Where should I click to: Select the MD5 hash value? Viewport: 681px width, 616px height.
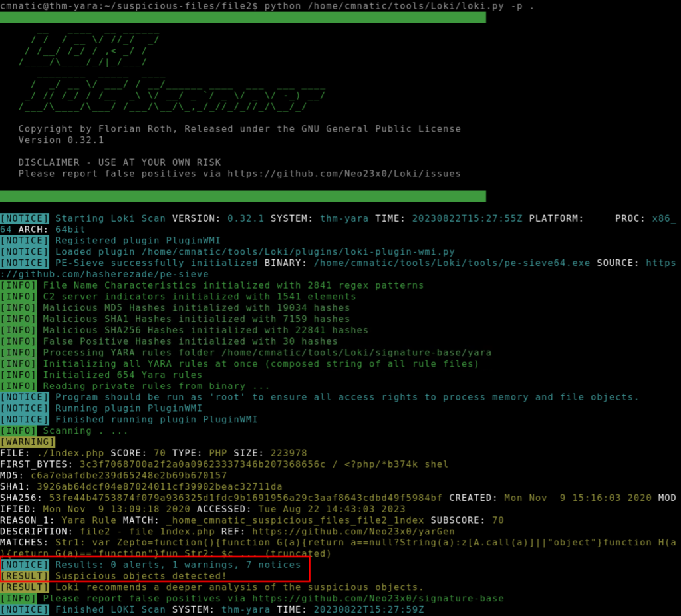click(128, 475)
